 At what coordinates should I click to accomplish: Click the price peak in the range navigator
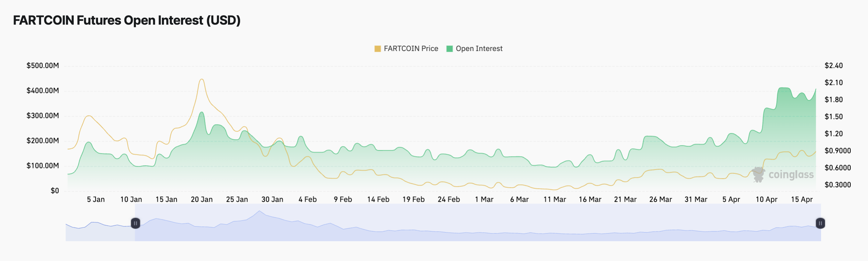[x=259, y=211]
